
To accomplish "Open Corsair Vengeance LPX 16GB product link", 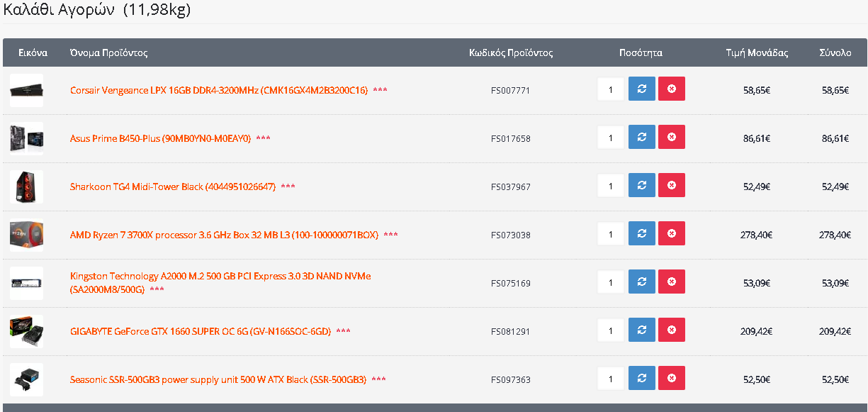I will (x=219, y=90).
